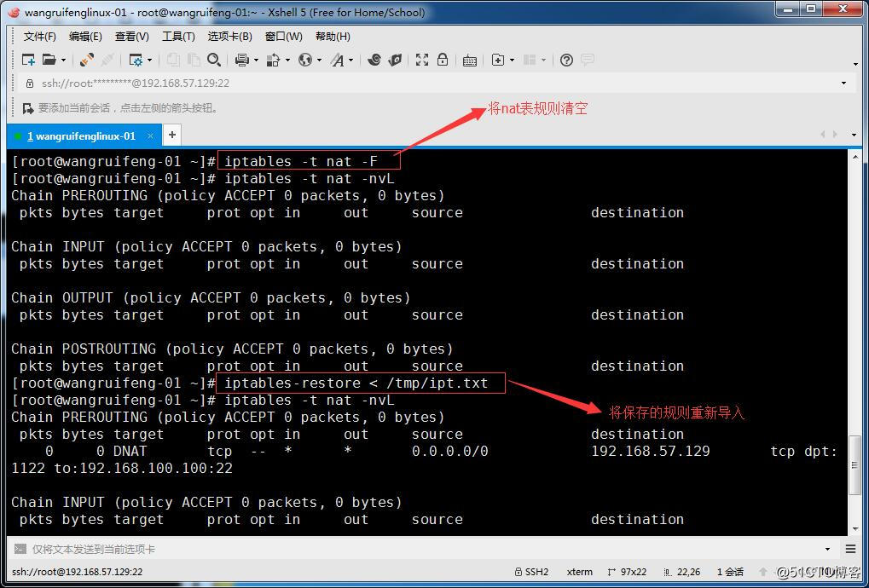Click the Font letter A icon
Screen dimensions: 869x588
pyautogui.click(x=338, y=60)
